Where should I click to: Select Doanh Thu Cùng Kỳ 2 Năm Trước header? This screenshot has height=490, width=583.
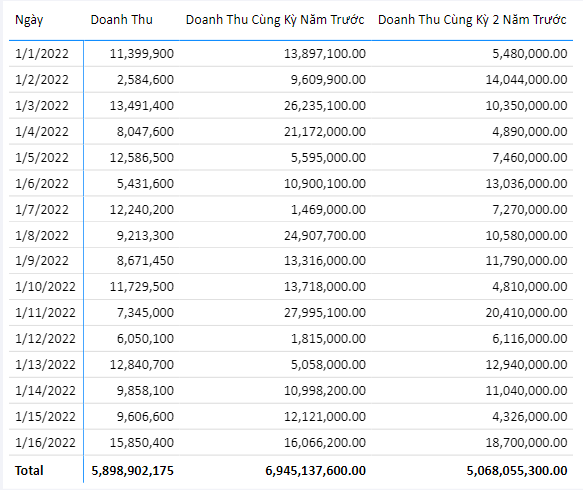coord(472,20)
